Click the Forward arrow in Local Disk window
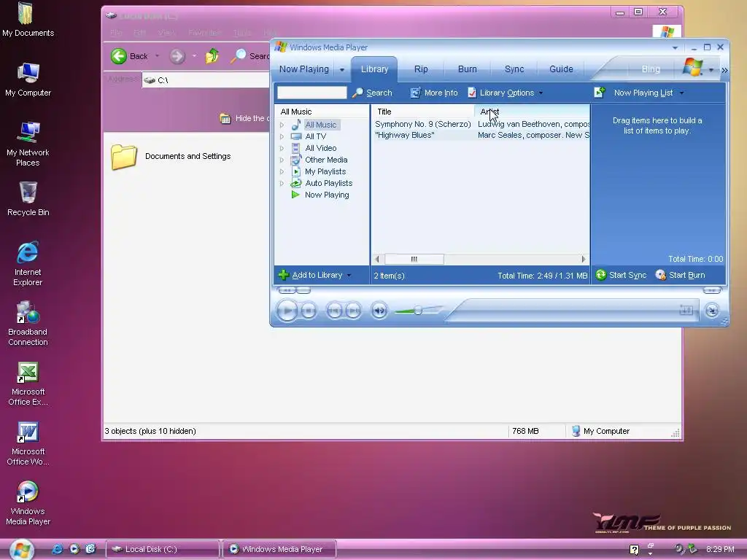 click(x=177, y=56)
